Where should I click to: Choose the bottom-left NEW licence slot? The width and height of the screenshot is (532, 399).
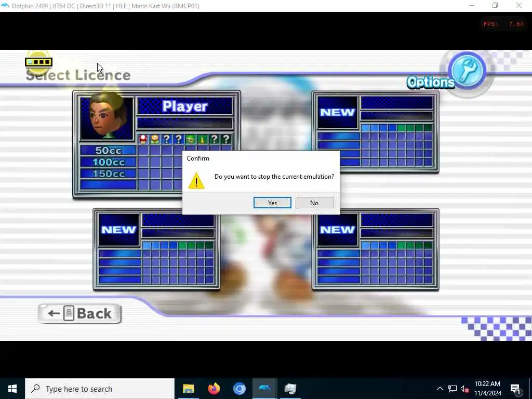[156, 249]
